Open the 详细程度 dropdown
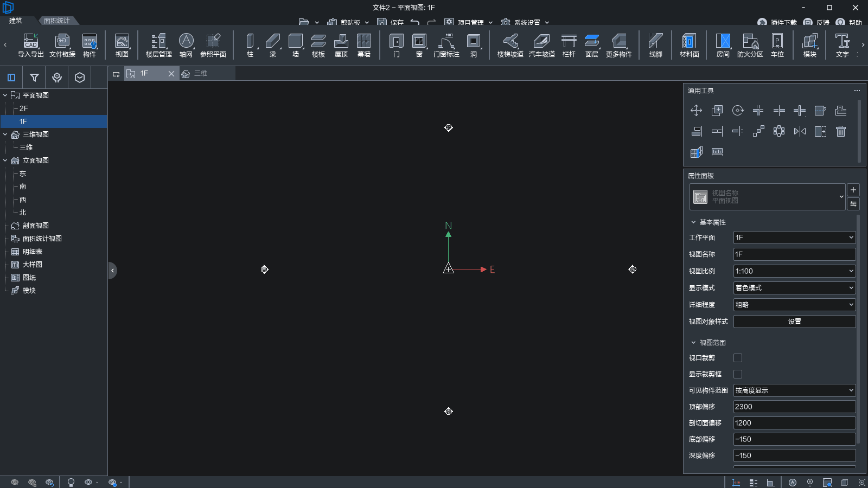 click(794, 305)
